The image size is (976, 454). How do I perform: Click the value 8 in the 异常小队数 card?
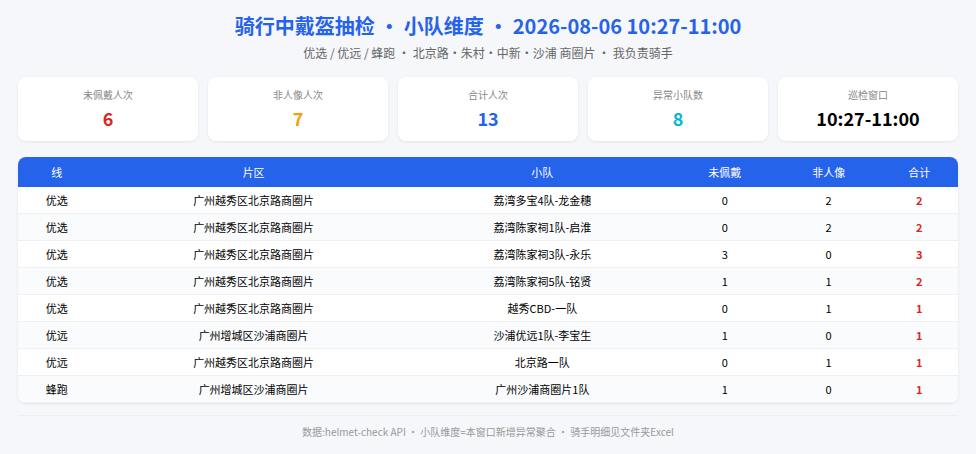pos(678,120)
